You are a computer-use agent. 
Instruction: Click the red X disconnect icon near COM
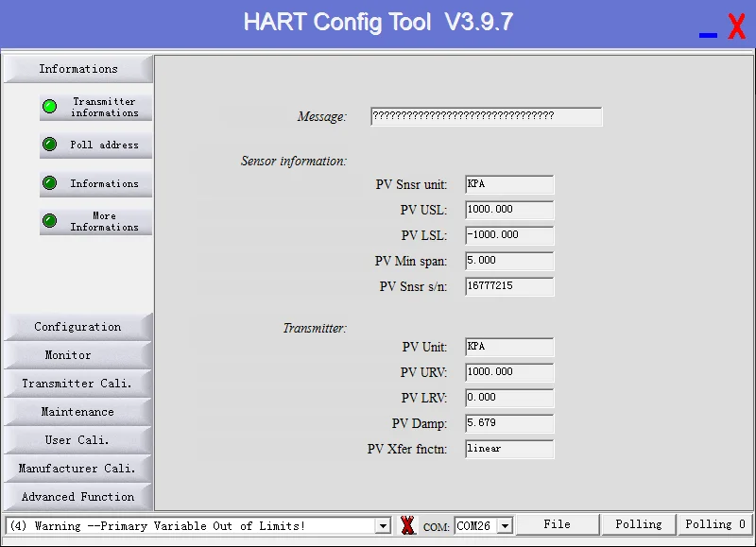pos(407,525)
